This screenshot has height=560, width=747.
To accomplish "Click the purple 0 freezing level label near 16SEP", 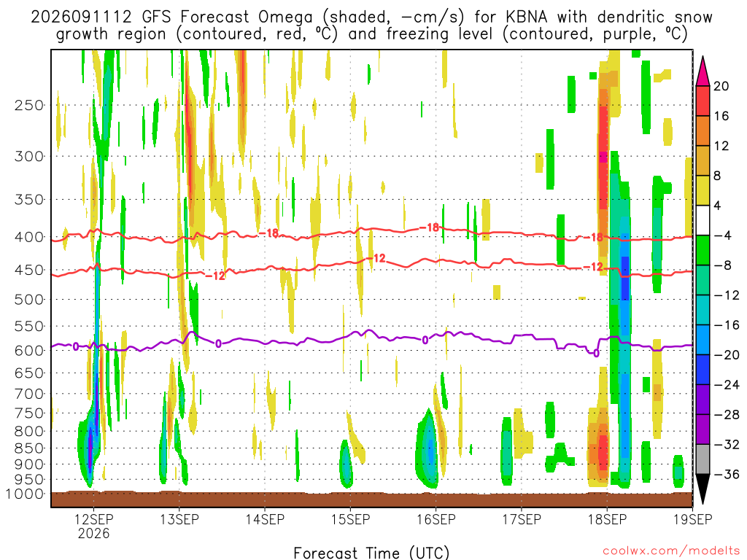I will point(425,340).
